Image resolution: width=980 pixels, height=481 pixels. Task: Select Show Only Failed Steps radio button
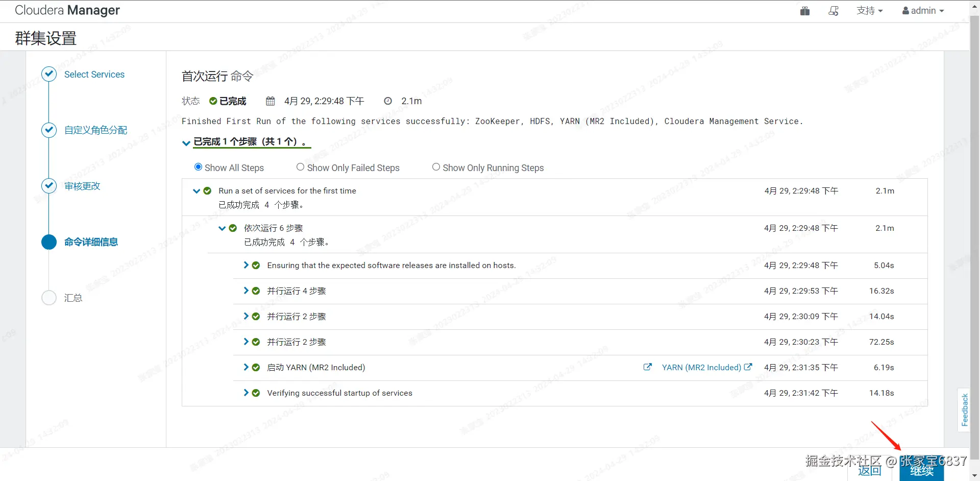(x=300, y=167)
